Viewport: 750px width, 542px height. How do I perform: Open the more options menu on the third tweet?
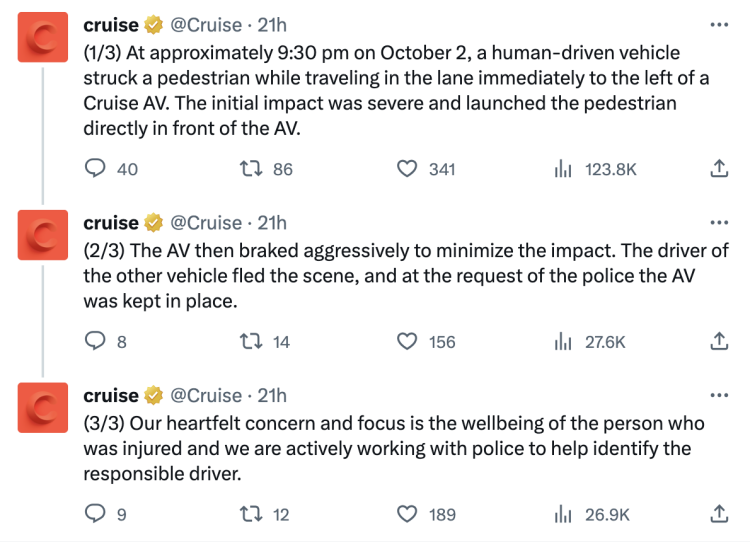(718, 395)
